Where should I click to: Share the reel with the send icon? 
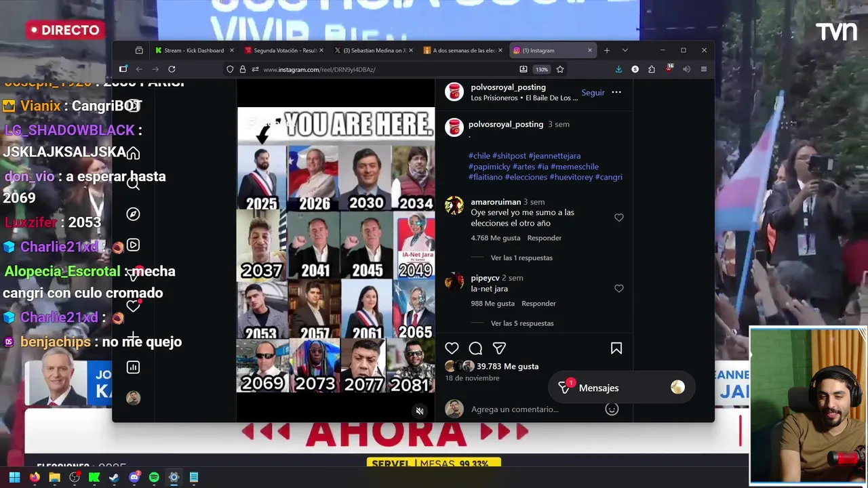click(x=499, y=348)
